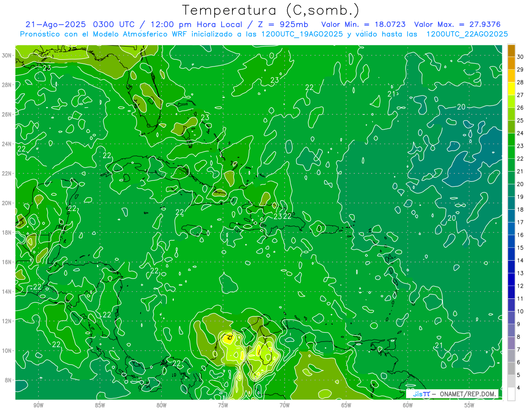
Task: Click the '1200UTC_19AGO2025' initialization time
Action: 301,34
